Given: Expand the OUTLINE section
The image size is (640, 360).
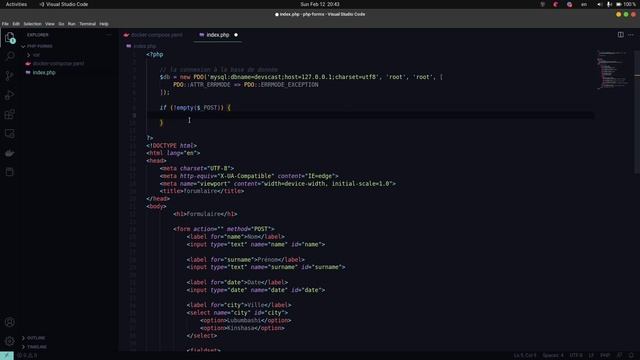Looking at the screenshot, I should pyautogui.click(x=34, y=338).
